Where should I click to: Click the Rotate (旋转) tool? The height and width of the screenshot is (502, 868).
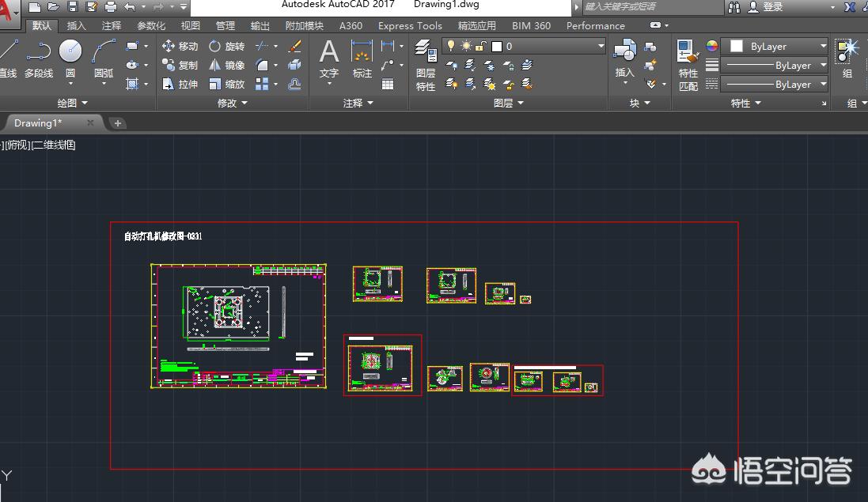(x=226, y=47)
